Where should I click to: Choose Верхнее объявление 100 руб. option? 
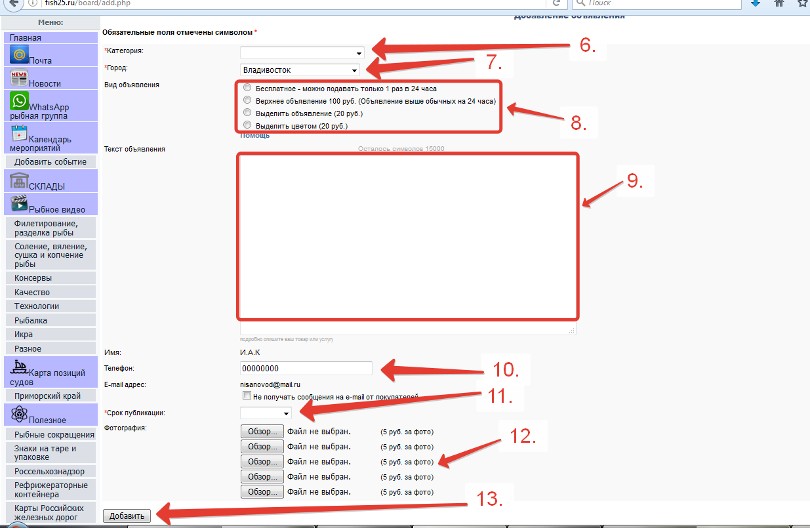[x=247, y=100]
